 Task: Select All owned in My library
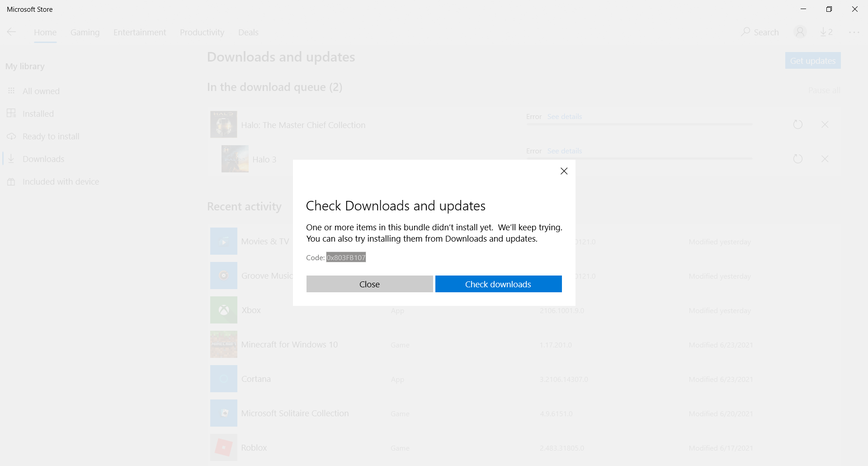click(x=41, y=91)
